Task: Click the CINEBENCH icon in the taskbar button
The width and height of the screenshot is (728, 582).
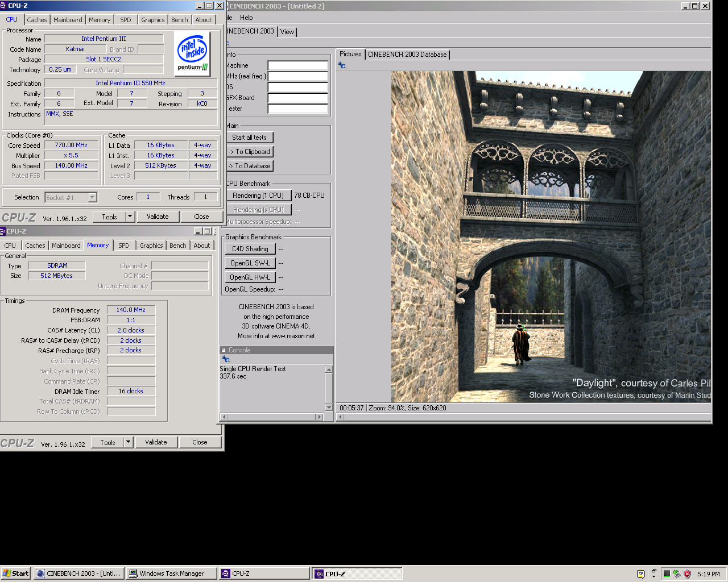Action: 40,574
